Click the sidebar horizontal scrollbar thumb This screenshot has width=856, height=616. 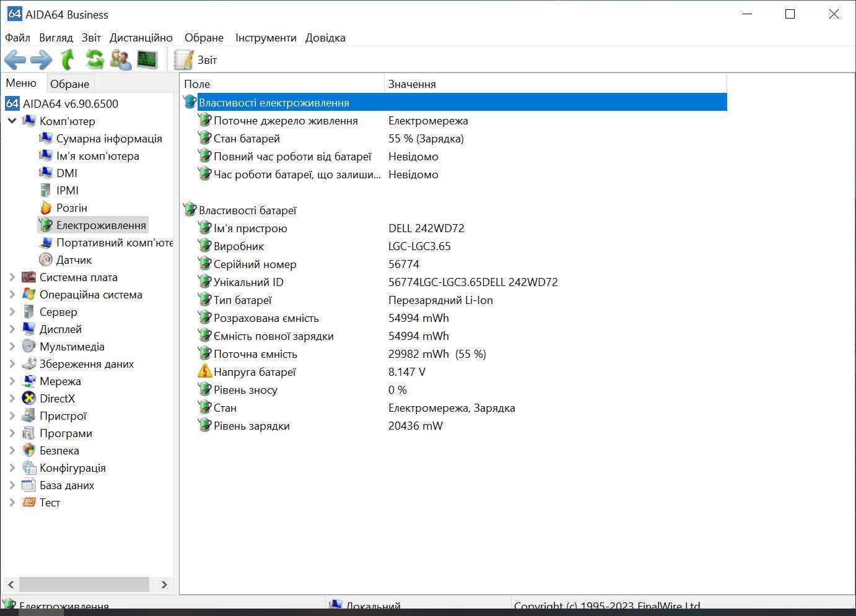pyautogui.click(x=84, y=584)
